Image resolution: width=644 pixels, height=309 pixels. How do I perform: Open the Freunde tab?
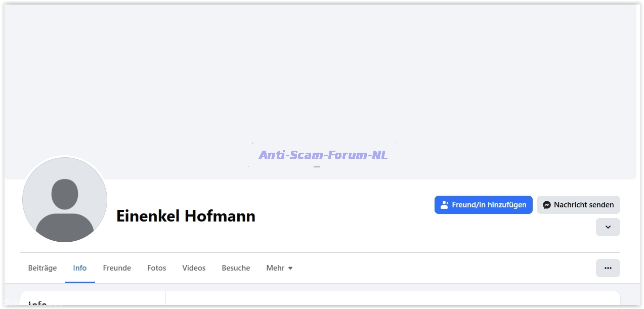117,268
